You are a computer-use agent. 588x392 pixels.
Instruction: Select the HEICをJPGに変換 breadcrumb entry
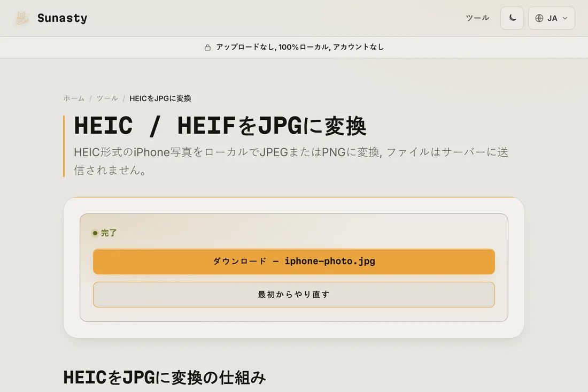click(160, 98)
